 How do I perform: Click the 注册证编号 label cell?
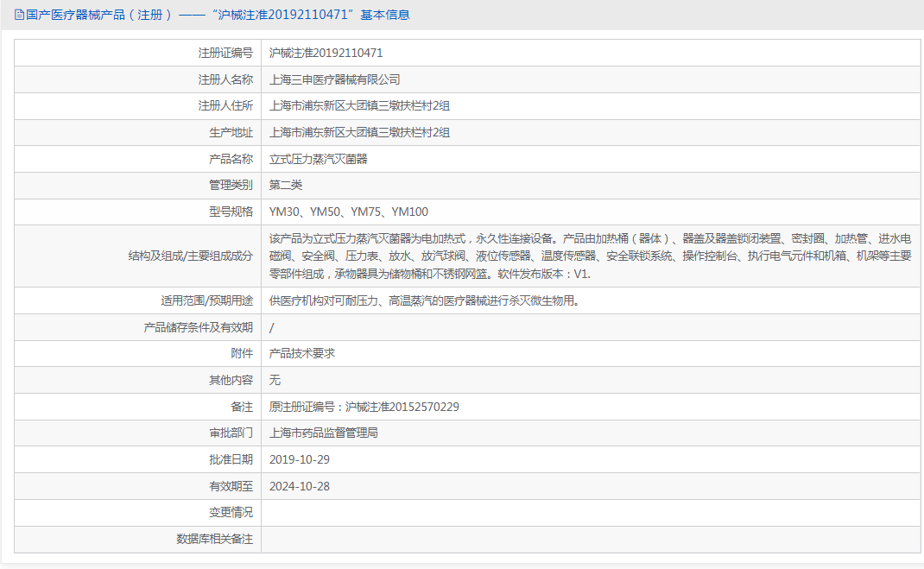(225, 53)
